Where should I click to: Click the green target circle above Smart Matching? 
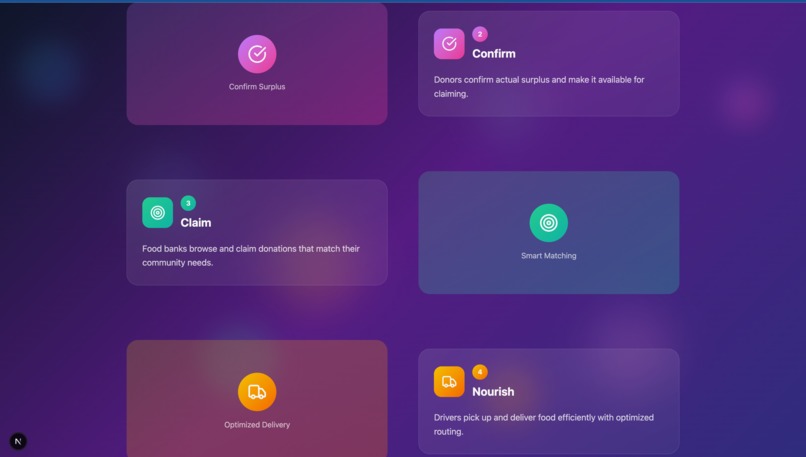click(548, 223)
